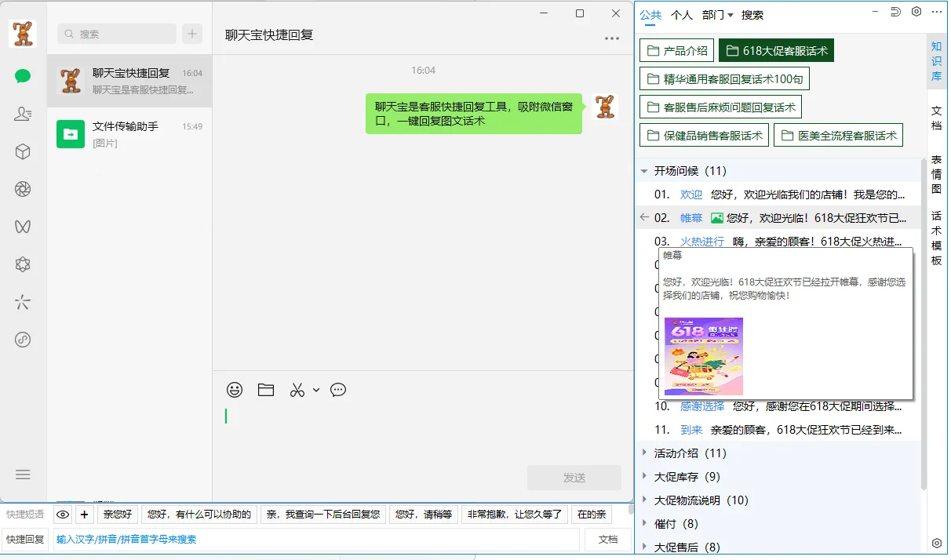Image resolution: width=951 pixels, height=560 pixels.
Task: Click the 火热进行 link in row 03
Action: [x=702, y=242]
